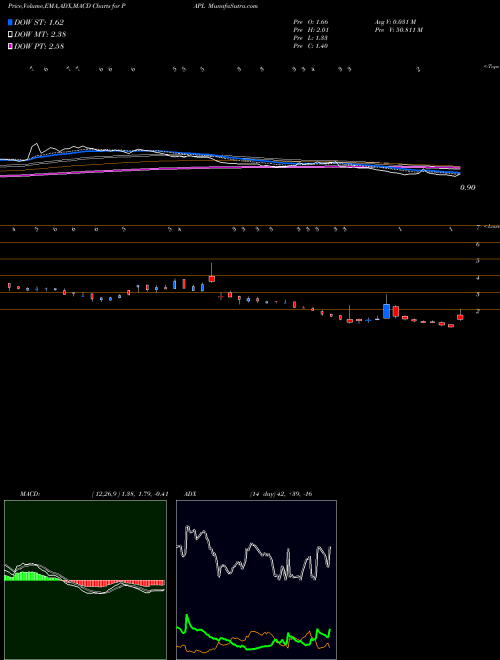Click the 'Pre L: 1.33' low value
The height and width of the screenshot is (660, 500).
click(311, 38)
